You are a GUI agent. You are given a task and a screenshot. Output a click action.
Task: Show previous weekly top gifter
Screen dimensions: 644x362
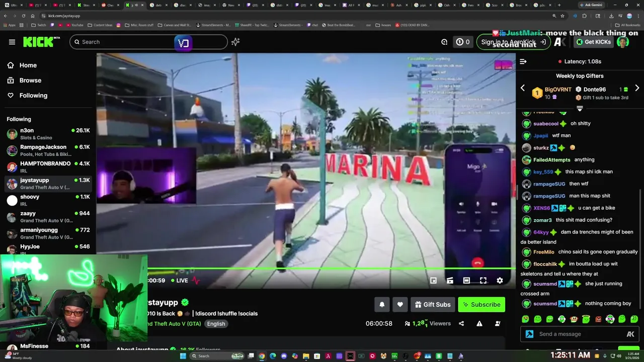click(522, 88)
